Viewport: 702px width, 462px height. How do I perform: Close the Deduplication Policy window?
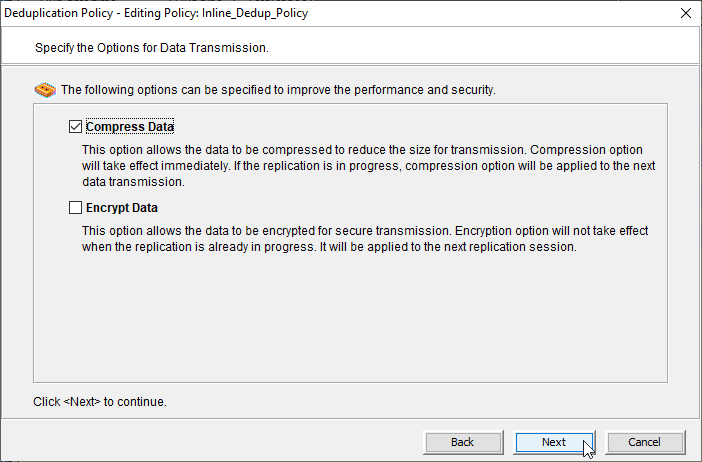click(x=685, y=14)
